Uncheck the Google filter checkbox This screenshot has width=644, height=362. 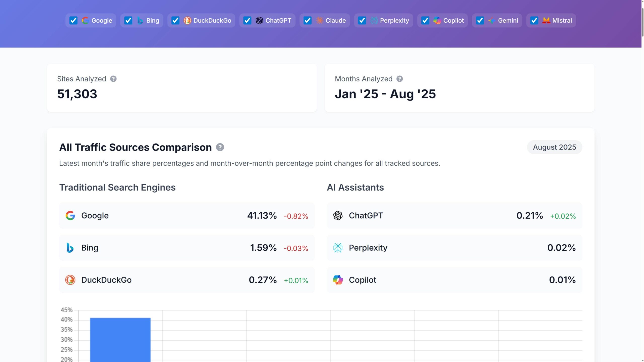[x=73, y=21]
